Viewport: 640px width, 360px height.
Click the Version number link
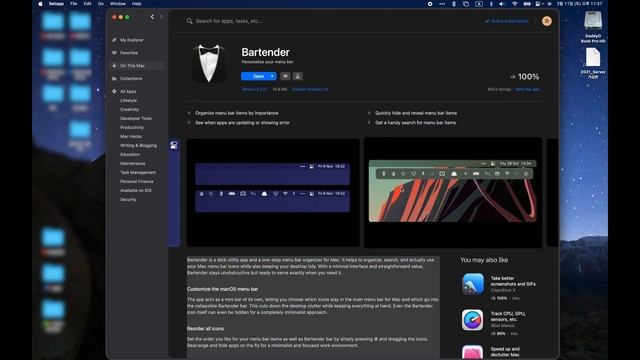(254, 89)
